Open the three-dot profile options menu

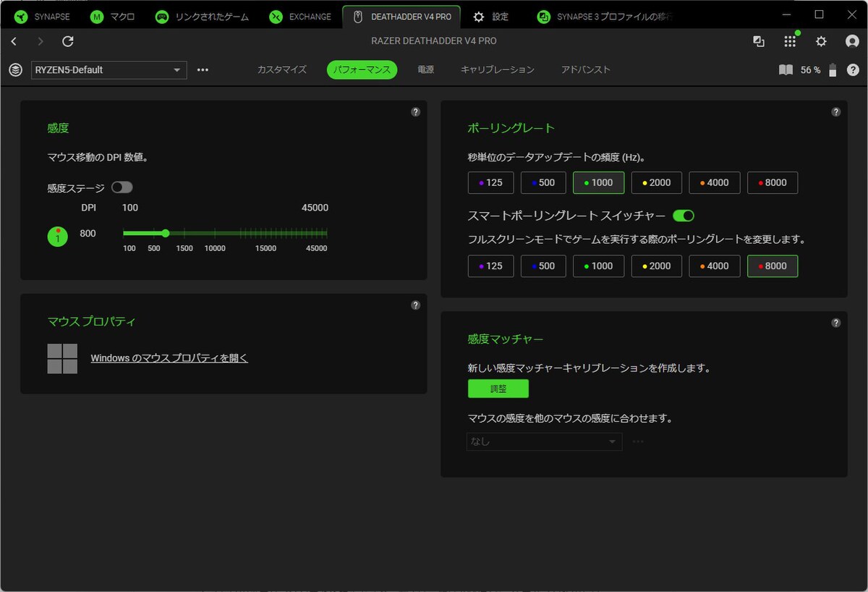point(203,69)
